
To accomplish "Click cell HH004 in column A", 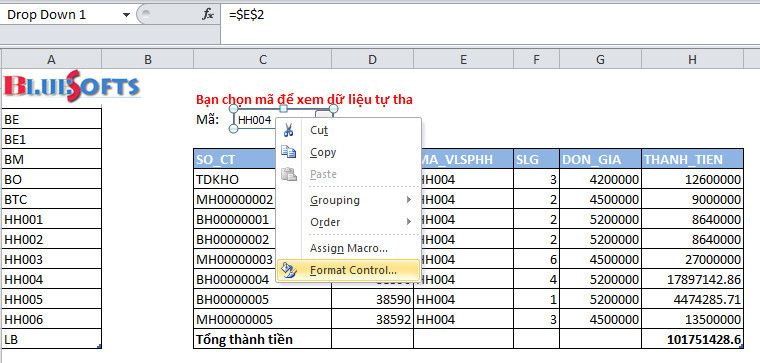I will (51, 279).
